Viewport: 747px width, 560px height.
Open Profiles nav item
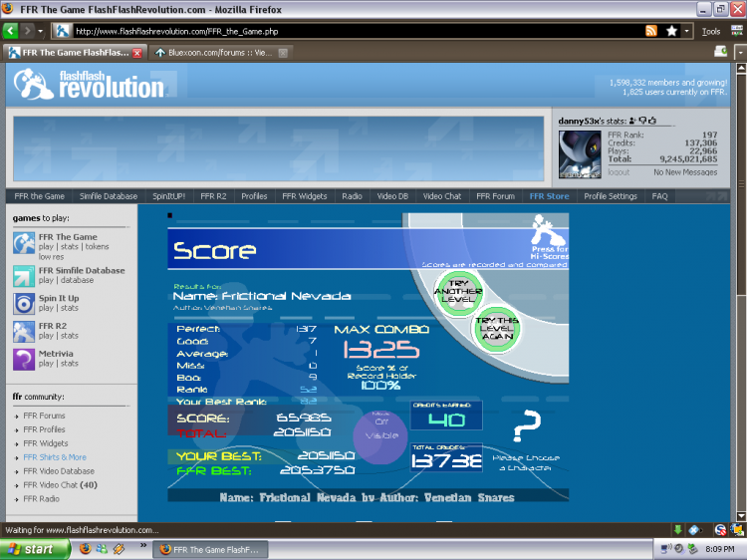[254, 196]
